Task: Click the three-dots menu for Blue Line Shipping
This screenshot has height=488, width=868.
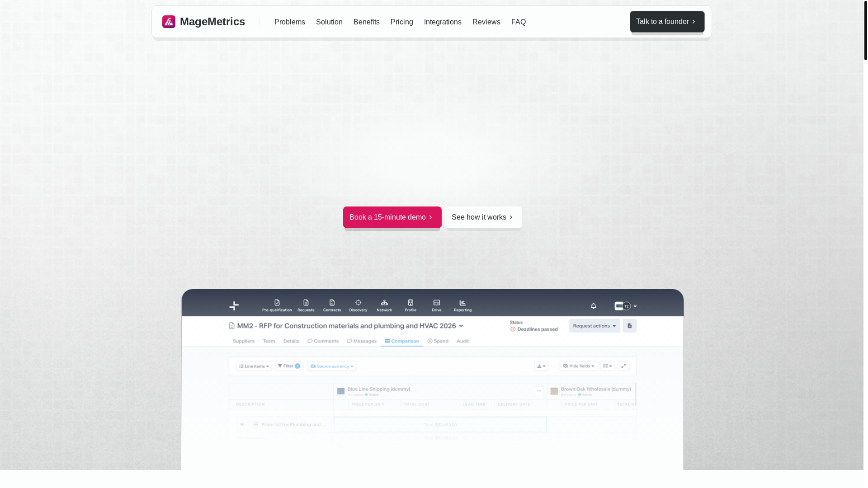Action: point(539,391)
